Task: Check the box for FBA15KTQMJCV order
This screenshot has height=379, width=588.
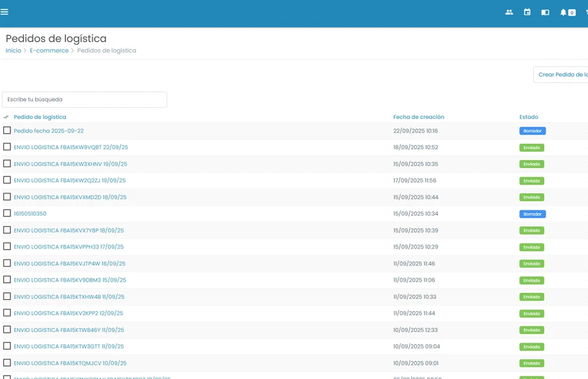Action: click(x=7, y=363)
